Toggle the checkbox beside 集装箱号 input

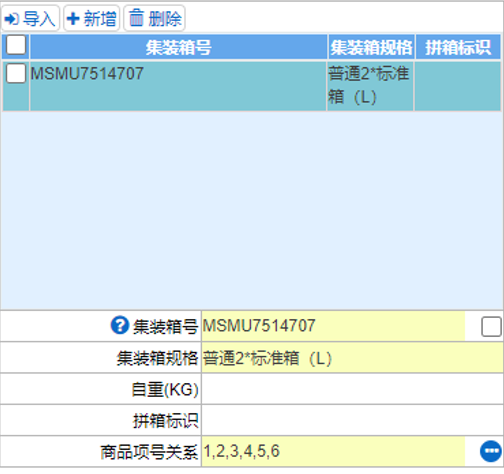[491, 326]
